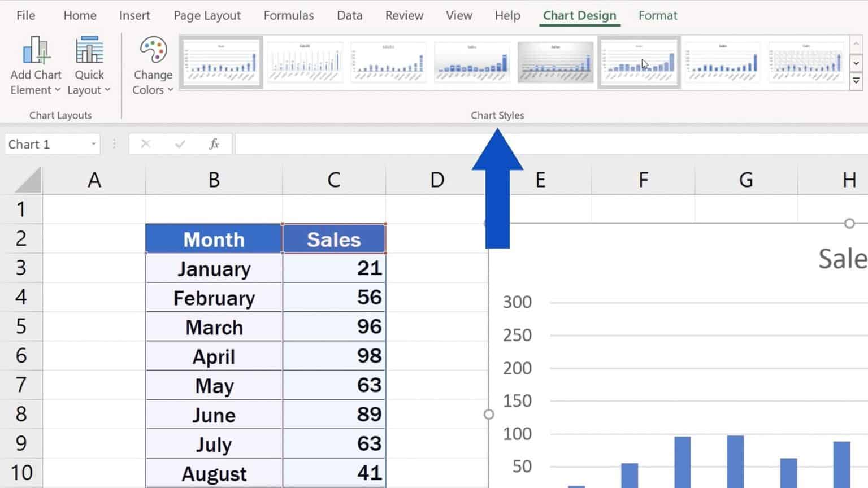This screenshot has width=868, height=488.
Task: Select column G header
Action: [746, 180]
